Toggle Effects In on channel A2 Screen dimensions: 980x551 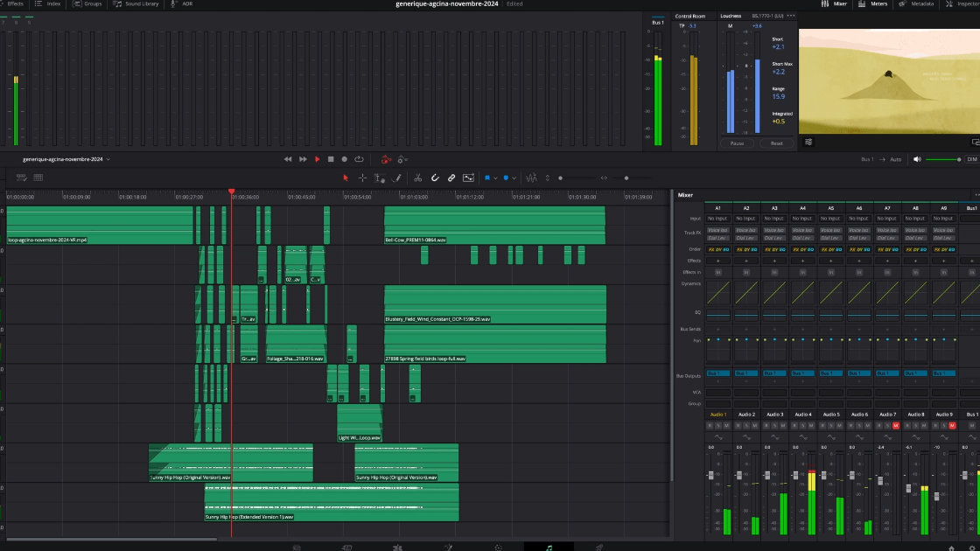coord(746,272)
